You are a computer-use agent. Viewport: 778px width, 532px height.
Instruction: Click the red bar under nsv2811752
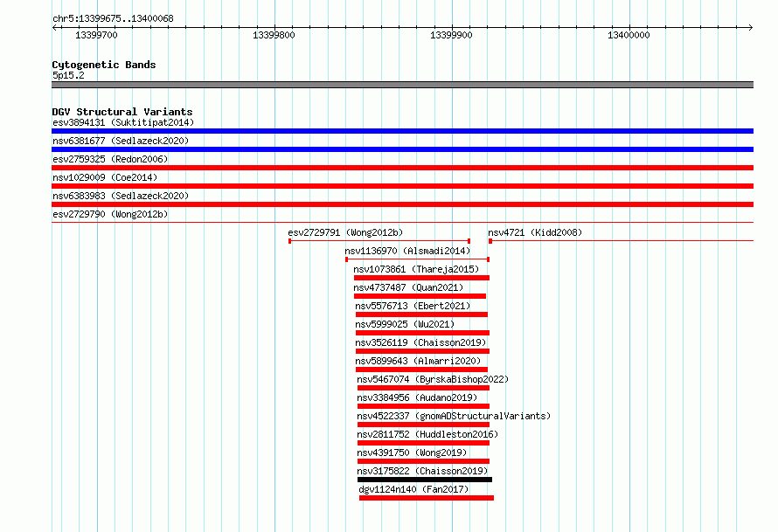point(423,443)
